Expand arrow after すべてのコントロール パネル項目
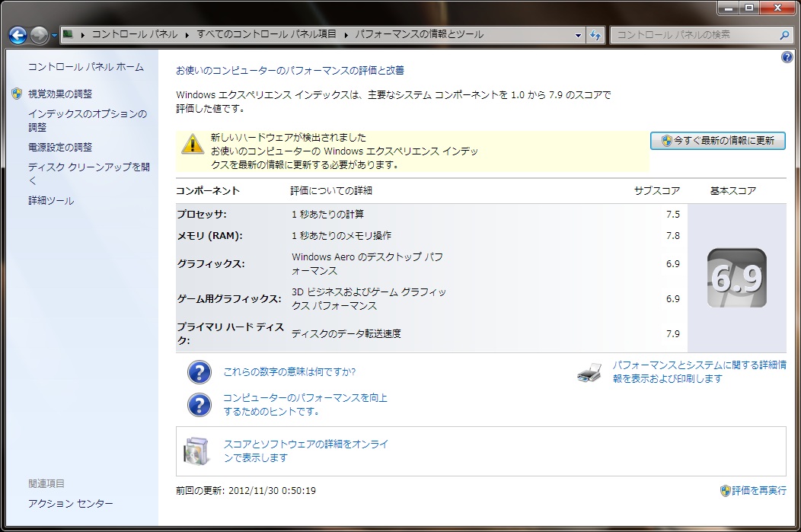 tap(346, 35)
